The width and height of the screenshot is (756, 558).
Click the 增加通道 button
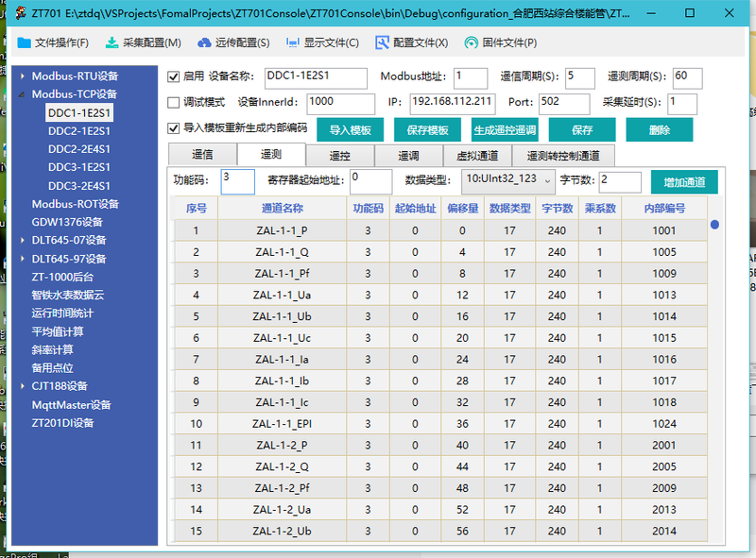(683, 181)
